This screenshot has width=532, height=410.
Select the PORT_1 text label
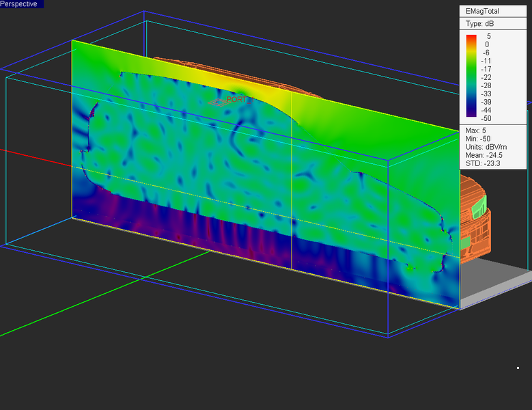(x=240, y=100)
